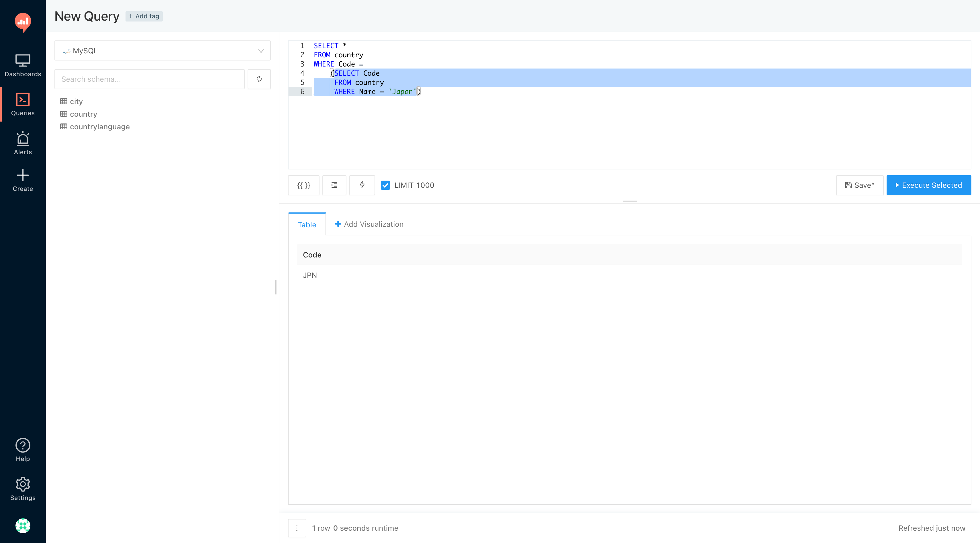Toggle autocomplete lightning bolt button
The width and height of the screenshot is (980, 543).
362,185
